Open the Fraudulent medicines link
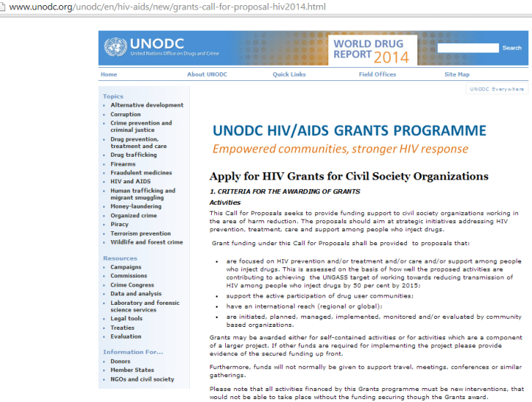Viewport: 532px width, 402px height. pos(141,173)
